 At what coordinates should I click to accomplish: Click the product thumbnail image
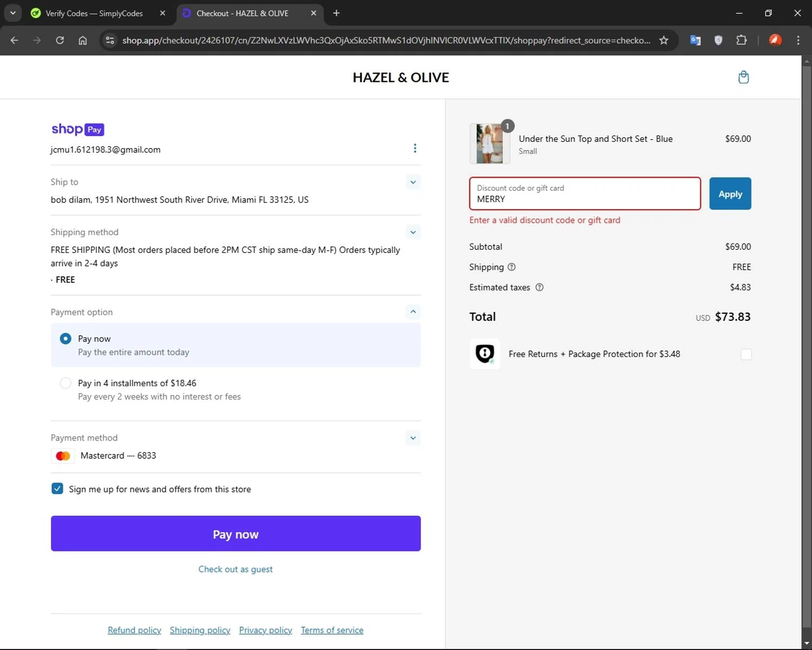click(489, 144)
